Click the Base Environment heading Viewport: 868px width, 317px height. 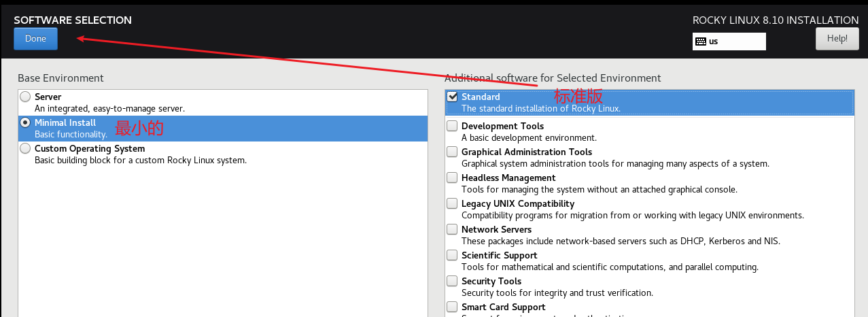click(x=60, y=78)
